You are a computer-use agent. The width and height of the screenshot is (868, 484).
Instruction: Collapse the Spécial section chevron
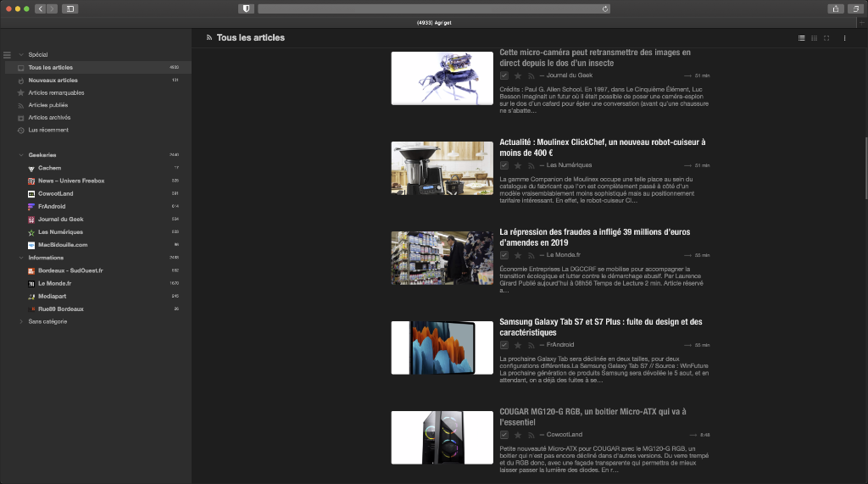(x=21, y=55)
